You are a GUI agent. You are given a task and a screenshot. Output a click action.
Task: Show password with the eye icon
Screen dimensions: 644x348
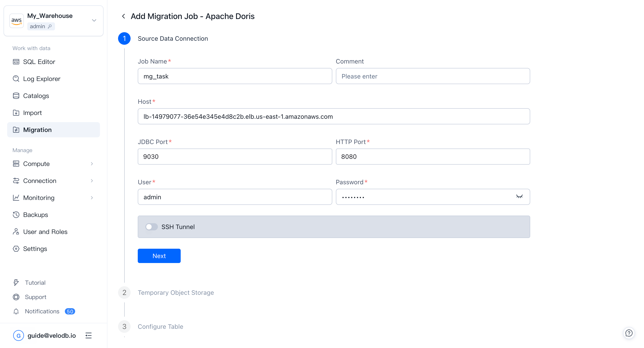click(519, 197)
